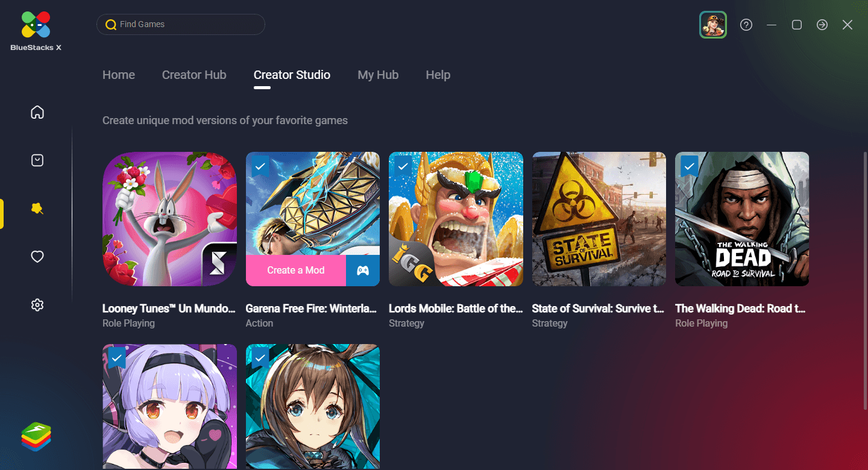
Task: Open the brown-haired anime girl game thumbnail
Action: pyautogui.click(x=313, y=407)
